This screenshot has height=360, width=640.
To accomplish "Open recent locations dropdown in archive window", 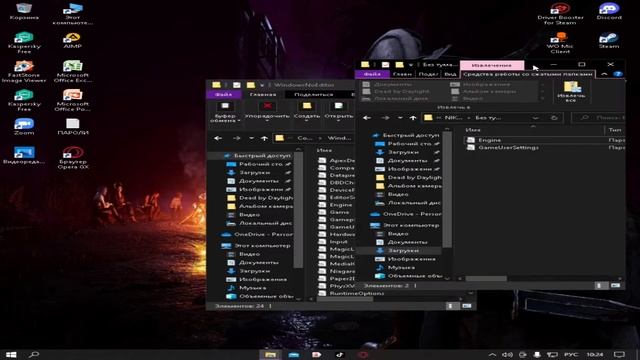I will pyautogui.click(x=400, y=118).
